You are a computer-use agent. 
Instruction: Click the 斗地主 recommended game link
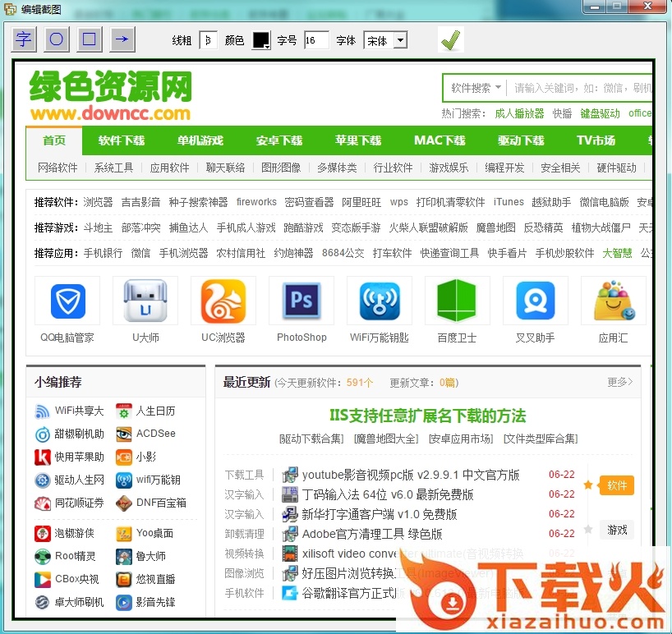pos(98,227)
